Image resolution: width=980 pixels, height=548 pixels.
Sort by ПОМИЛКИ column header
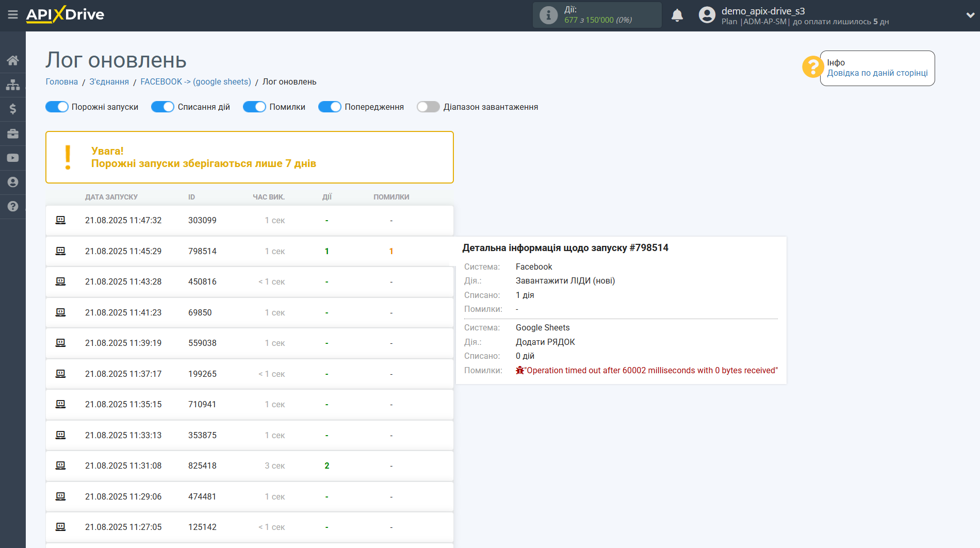391,197
